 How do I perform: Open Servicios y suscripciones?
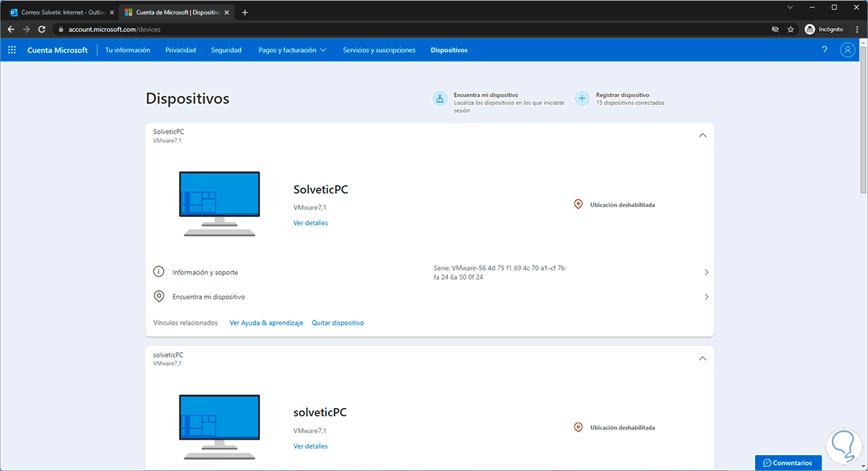pos(379,50)
